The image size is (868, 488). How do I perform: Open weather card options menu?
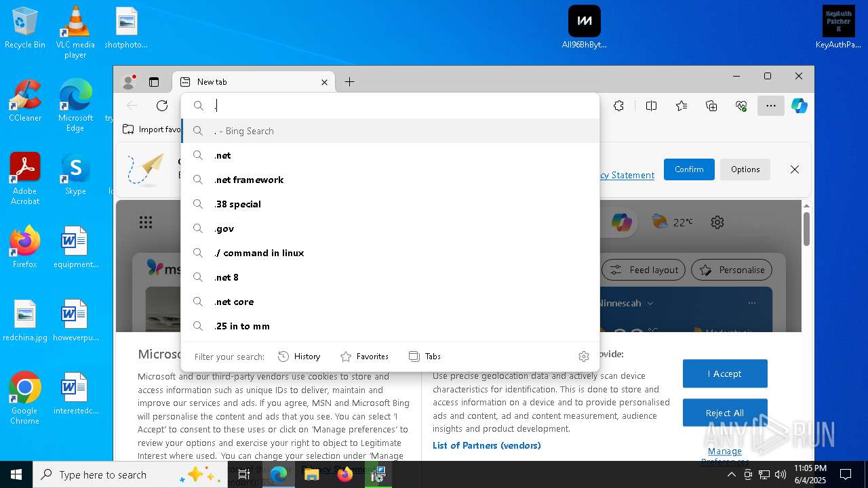point(751,303)
